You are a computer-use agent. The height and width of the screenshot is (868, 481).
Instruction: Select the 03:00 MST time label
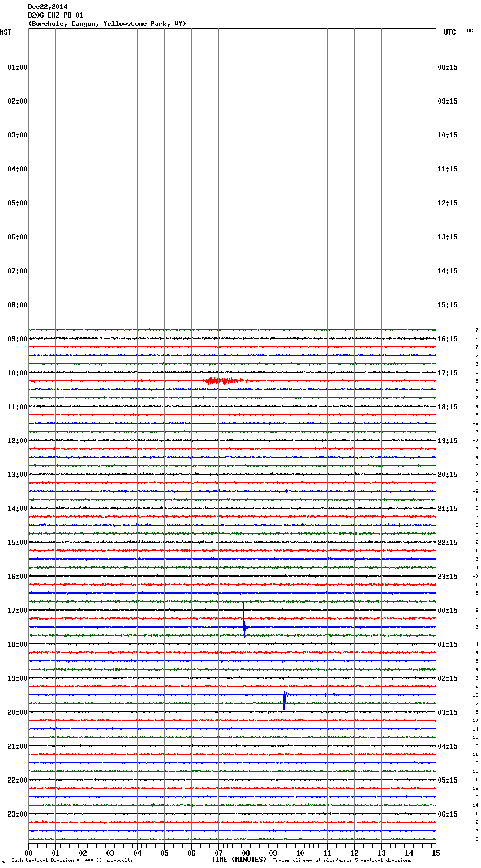[x=18, y=135]
